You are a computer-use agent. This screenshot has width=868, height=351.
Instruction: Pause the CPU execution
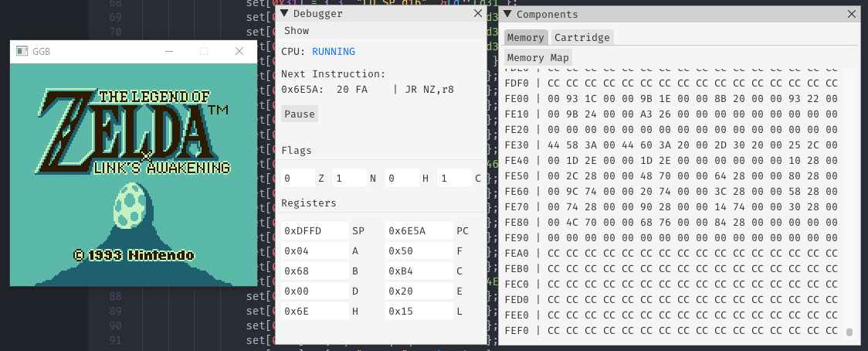[x=300, y=114]
